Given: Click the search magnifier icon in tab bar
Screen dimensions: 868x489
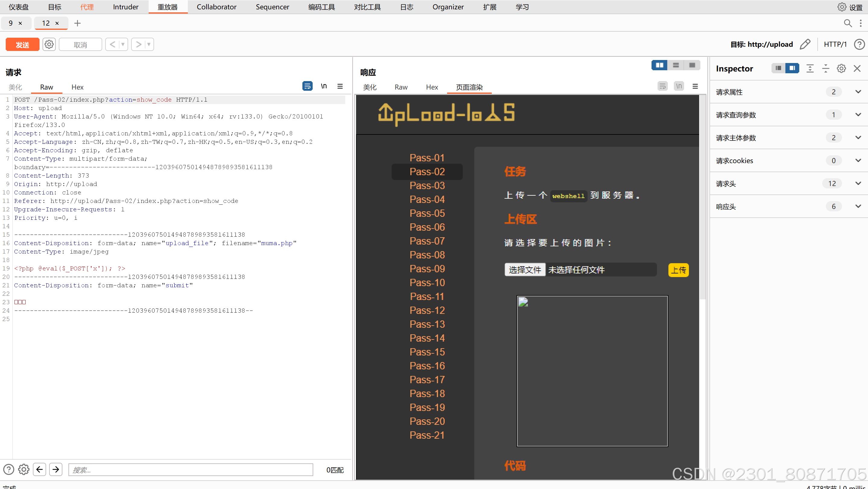Looking at the screenshot, I should [847, 23].
